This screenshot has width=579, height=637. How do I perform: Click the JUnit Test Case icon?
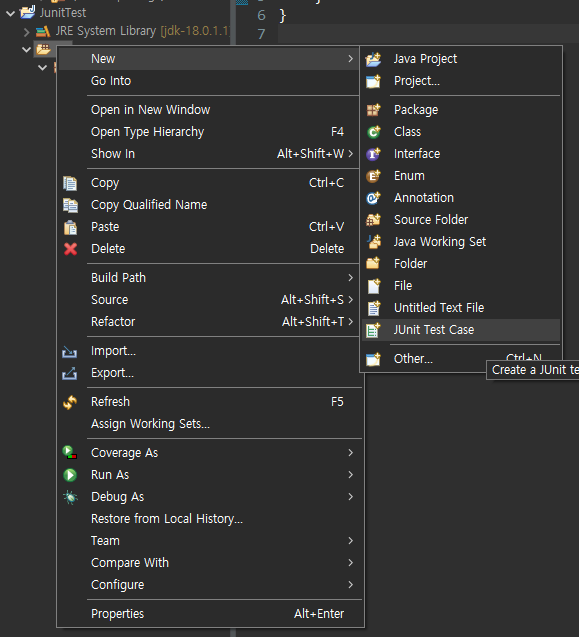click(373, 330)
